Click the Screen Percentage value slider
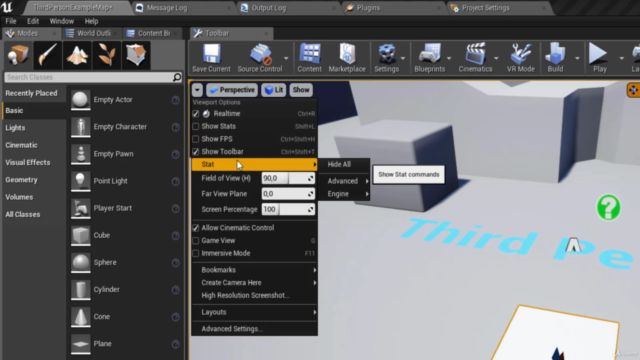 pos(288,209)
